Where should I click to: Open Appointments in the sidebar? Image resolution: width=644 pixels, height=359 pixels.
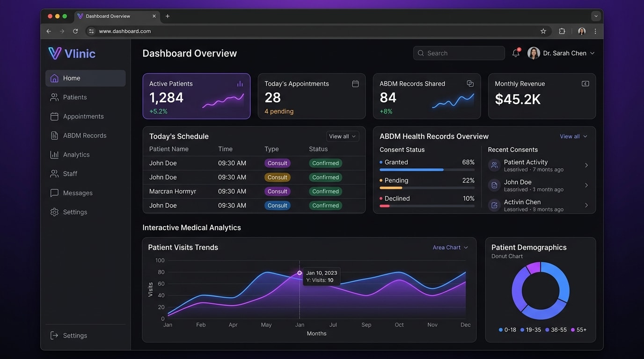pos(86,116)
